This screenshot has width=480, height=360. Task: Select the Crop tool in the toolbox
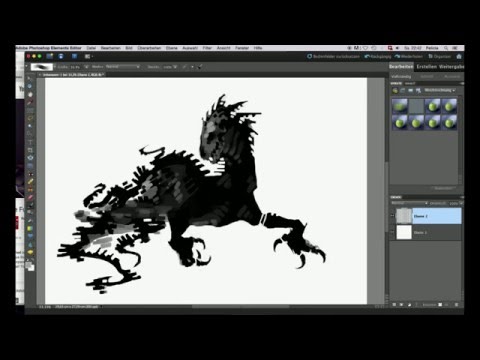pos(30,150)
